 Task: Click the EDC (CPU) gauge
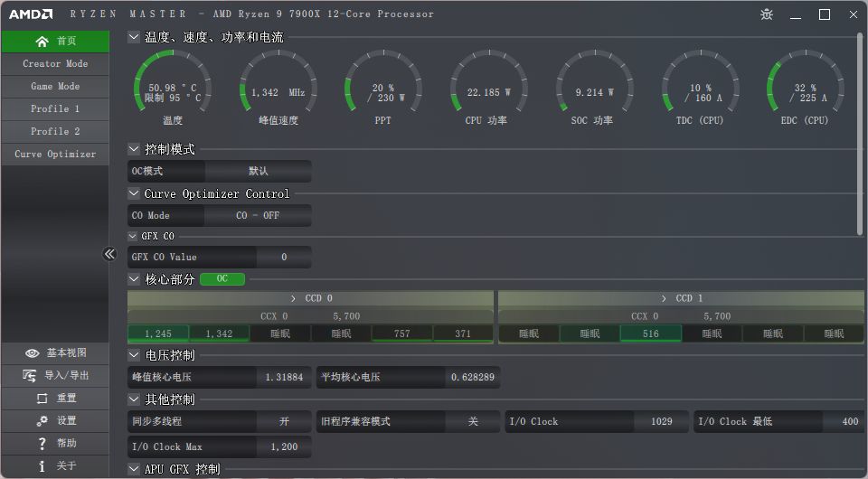tap(806, 81)
